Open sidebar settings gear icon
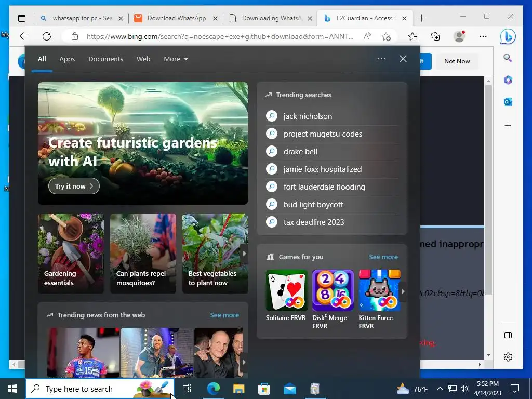The height and width of the screenshot is (399, 532). (x=508, y=357)
